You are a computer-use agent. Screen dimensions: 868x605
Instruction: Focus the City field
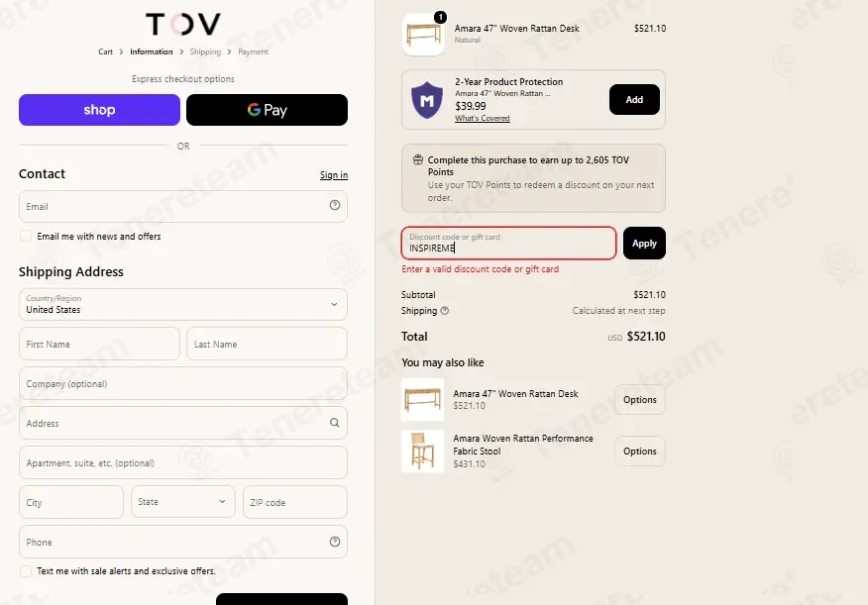(71, 502)
